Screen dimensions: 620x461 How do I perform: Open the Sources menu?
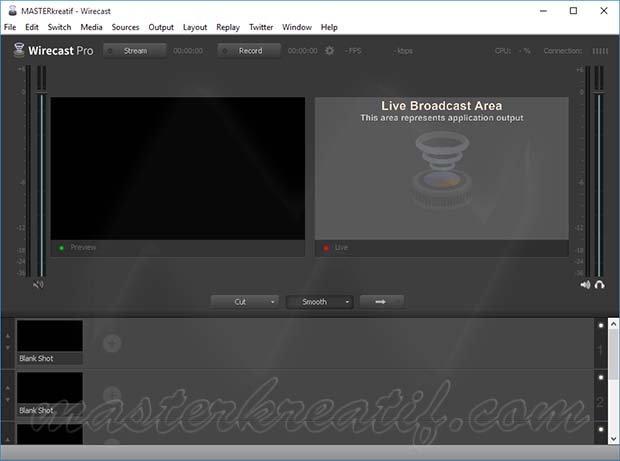point(125,27)
